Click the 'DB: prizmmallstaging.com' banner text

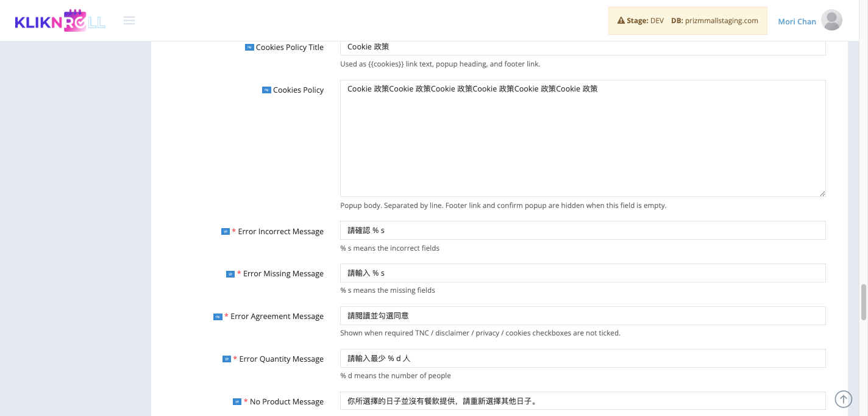click(714, 21)
